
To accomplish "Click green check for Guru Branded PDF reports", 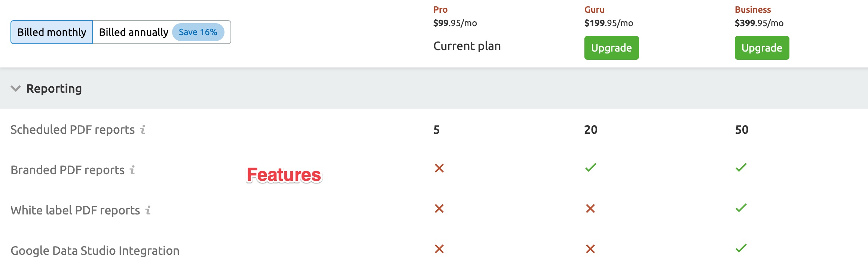I will click(591, 167).
